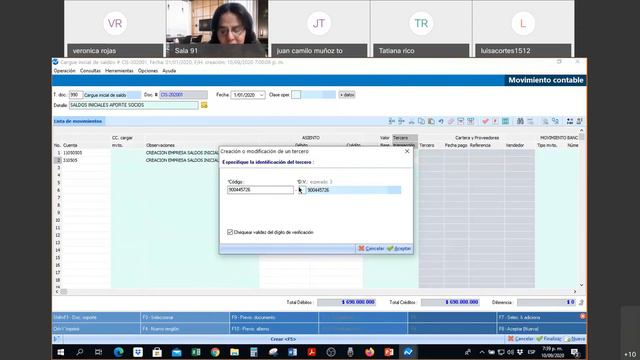Open Excel from the taskbar
Screen dimensions: 640x360
[196, 352]
